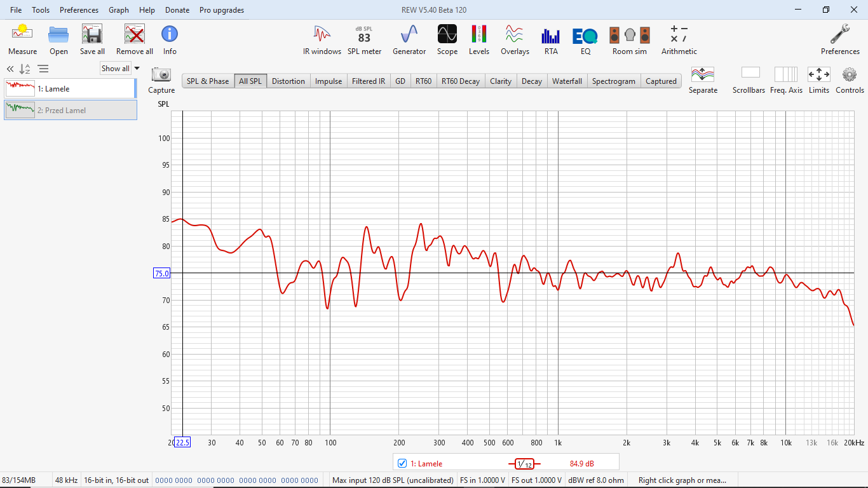This screenshot has height=488, width=868.
Task: Collapse the measurements panel with double chevron
Action: [10, 69]
